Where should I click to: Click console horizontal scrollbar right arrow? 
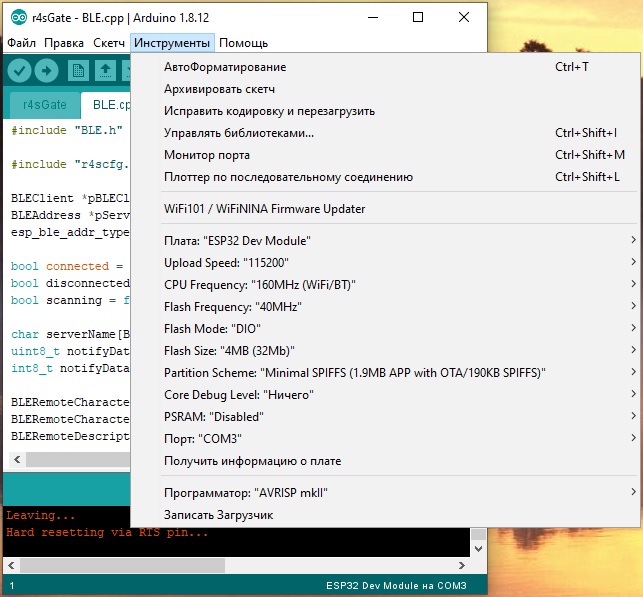[462, 565]
